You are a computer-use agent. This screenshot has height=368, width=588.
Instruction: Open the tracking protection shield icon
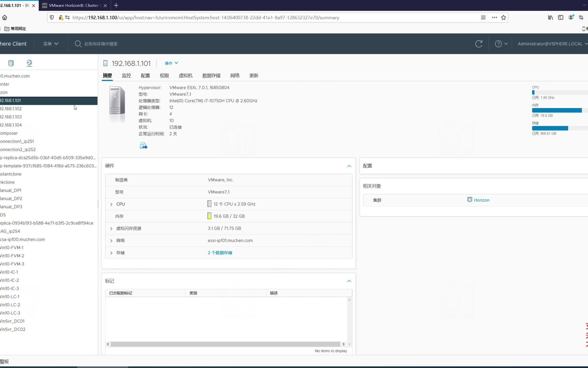pyautogui.click(x=52, y=17)
